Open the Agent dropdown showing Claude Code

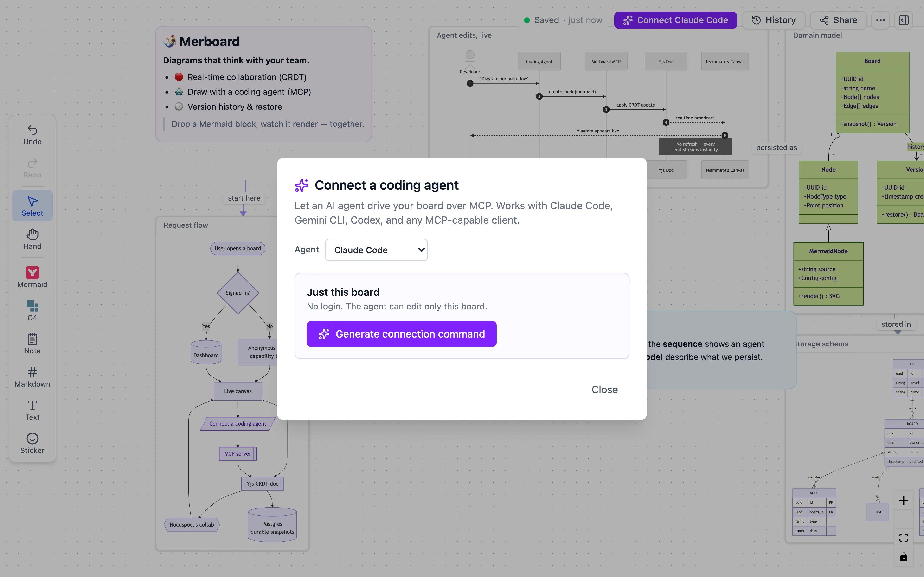click(376, 250)
